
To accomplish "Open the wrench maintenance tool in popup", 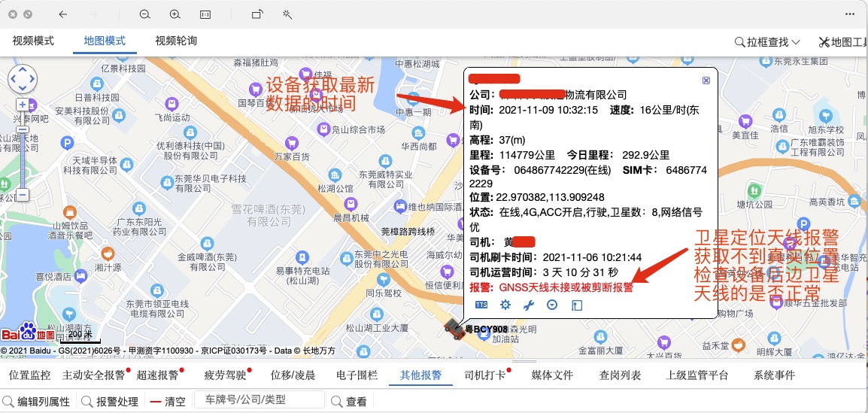I will pos(528,305).
